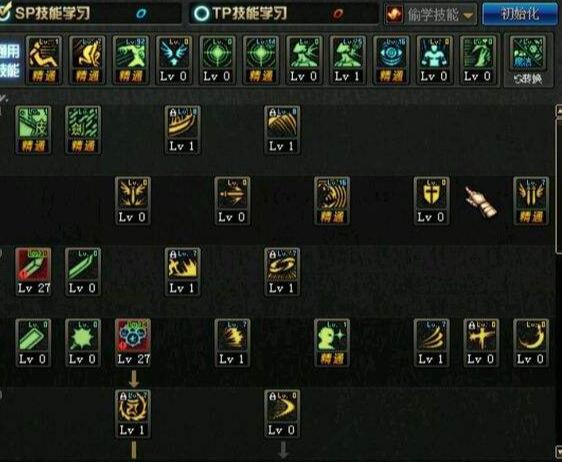Click the skill tree scrollbar thumb
The height and width of the screenshot is (462, 562).
pyautogui.click(x=558, y=186)
